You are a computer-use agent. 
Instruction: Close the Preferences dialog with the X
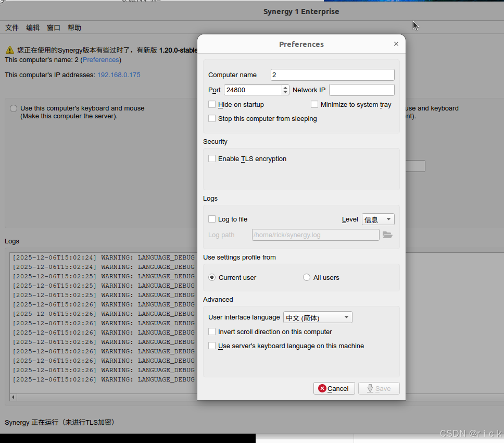coord(396,44)
